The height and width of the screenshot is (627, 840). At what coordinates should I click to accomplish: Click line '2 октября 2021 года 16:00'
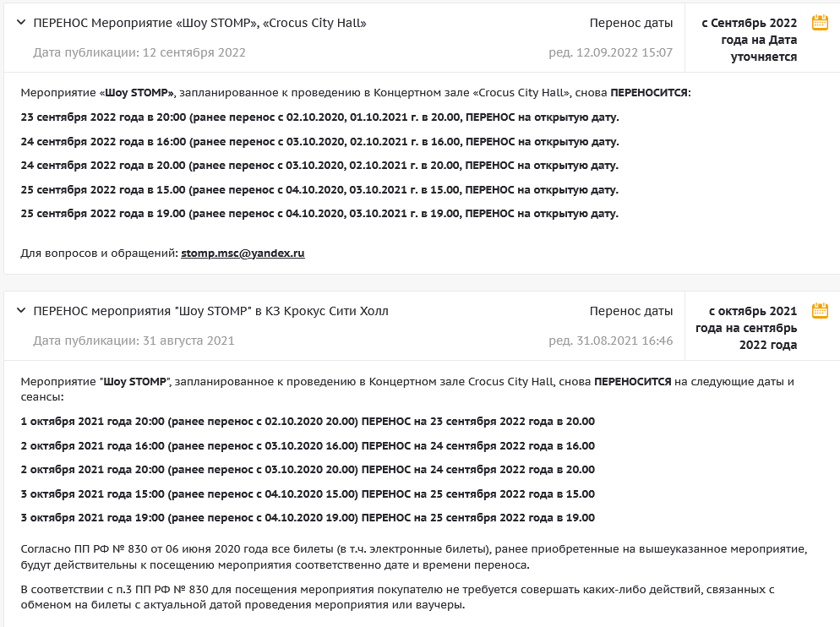coord(308,445)
